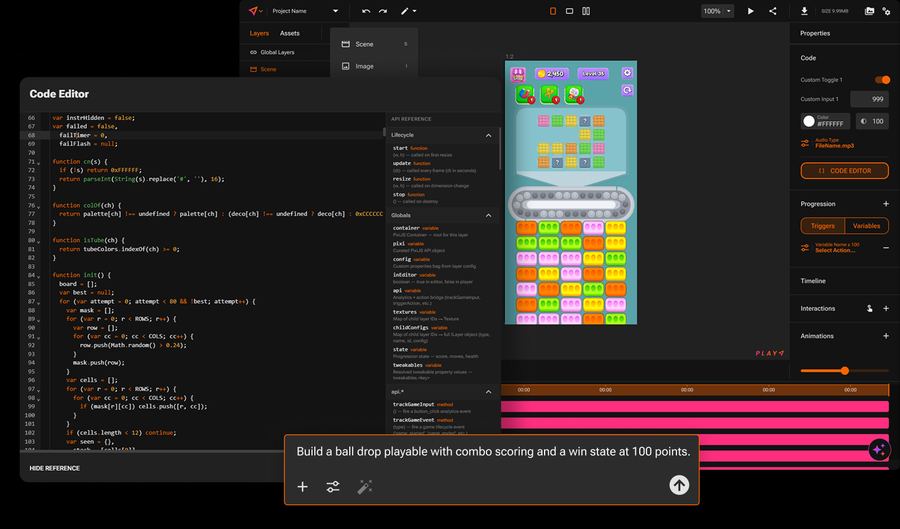Viewport: 900px width, 529px height.
Task: Switch to the Assets tab
Action: coord(289,33)
